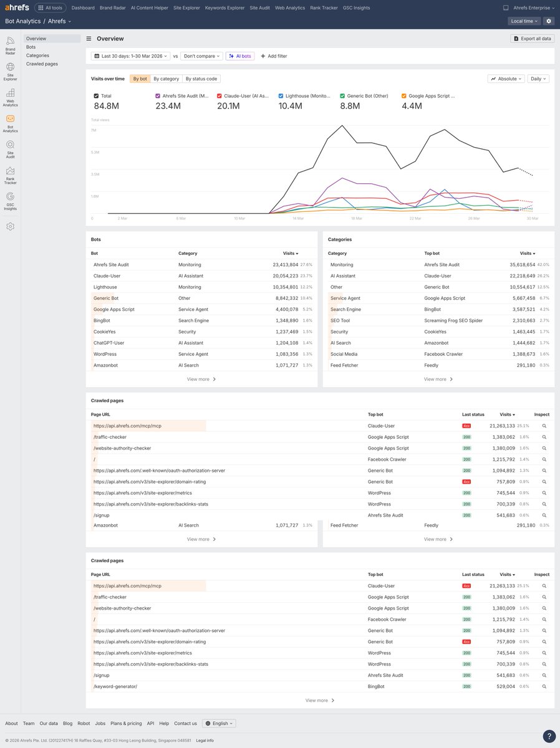This screenshot has height=748, width=560.
Task: Open the Contact us footer link
Action: pos(185,723)
